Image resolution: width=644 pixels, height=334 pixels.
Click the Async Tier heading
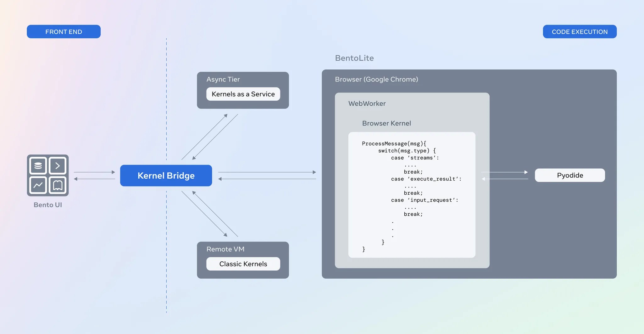click(x=223, y=80)
